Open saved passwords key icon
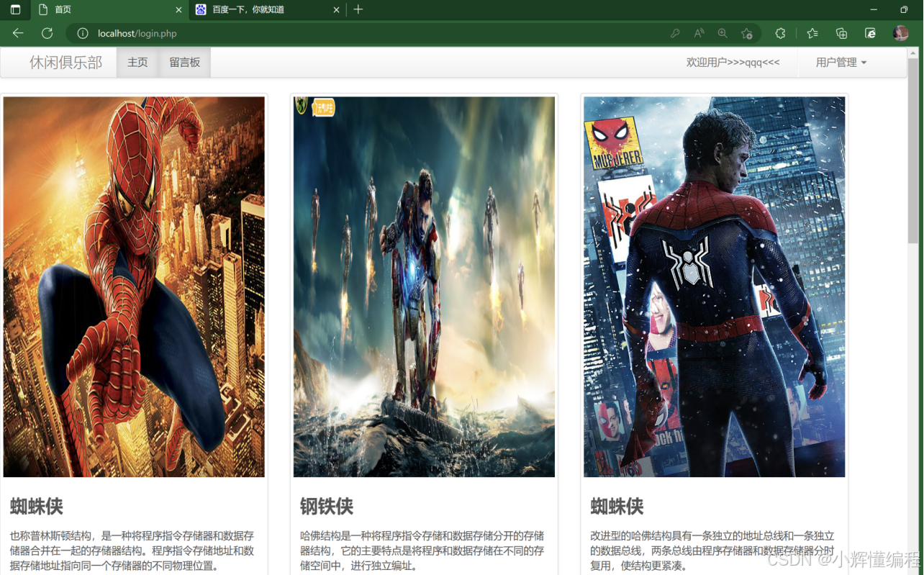 [x=675, y=33]
